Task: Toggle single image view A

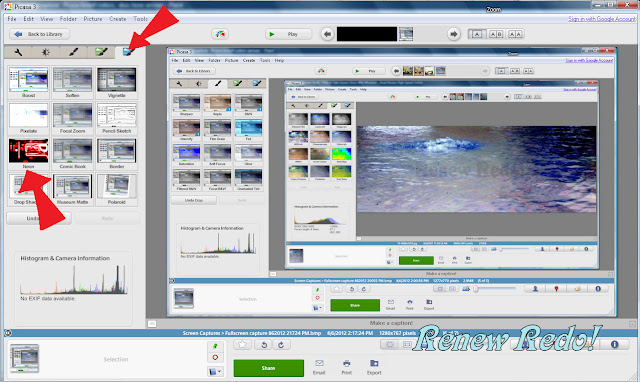Action: (477, 34)
